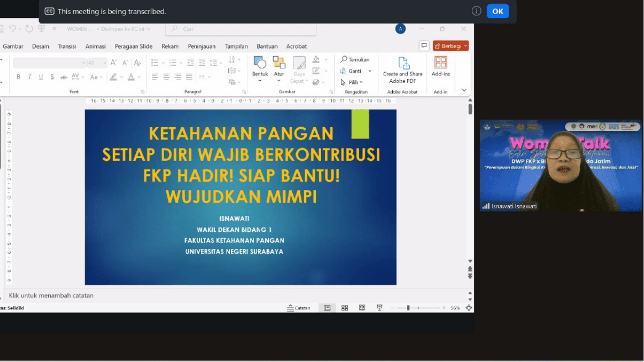Toggle Italic text formatting
Image resolution: width=644 pixels, height=362 pixels.
point(30,77)
